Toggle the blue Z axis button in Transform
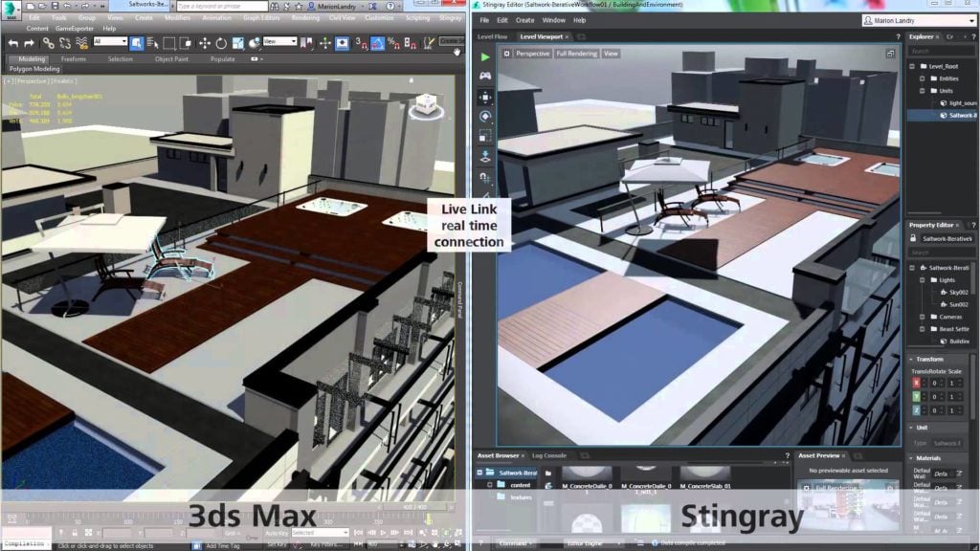Viewport: 980px width, 551px height. 916,410
